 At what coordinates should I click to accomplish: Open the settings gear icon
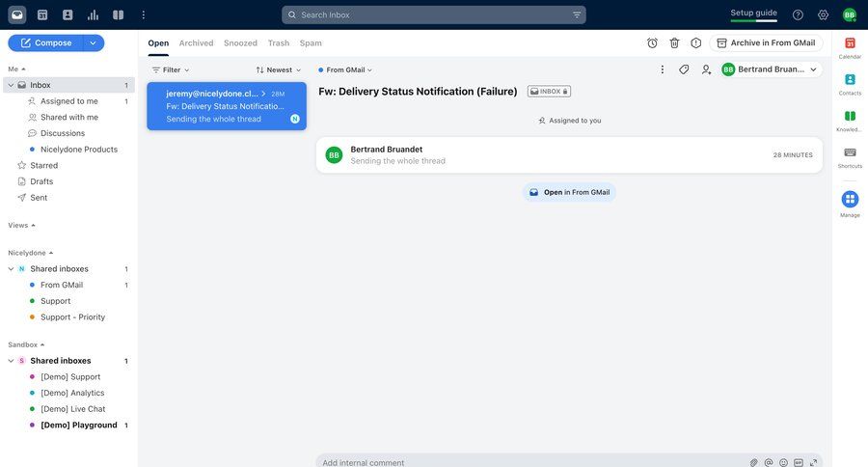coord(824,15)
